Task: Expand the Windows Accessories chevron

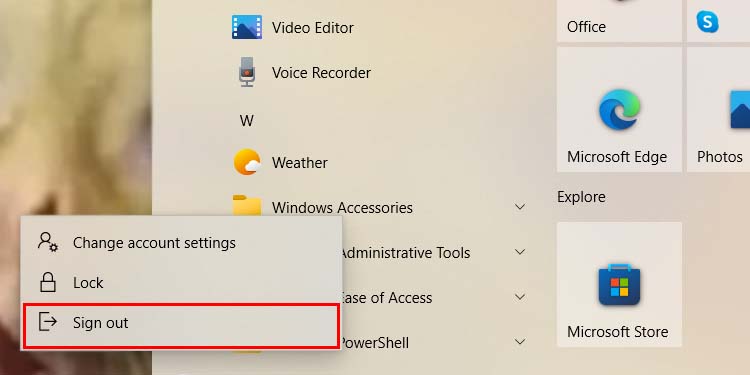Action: [x=520, y=207]
